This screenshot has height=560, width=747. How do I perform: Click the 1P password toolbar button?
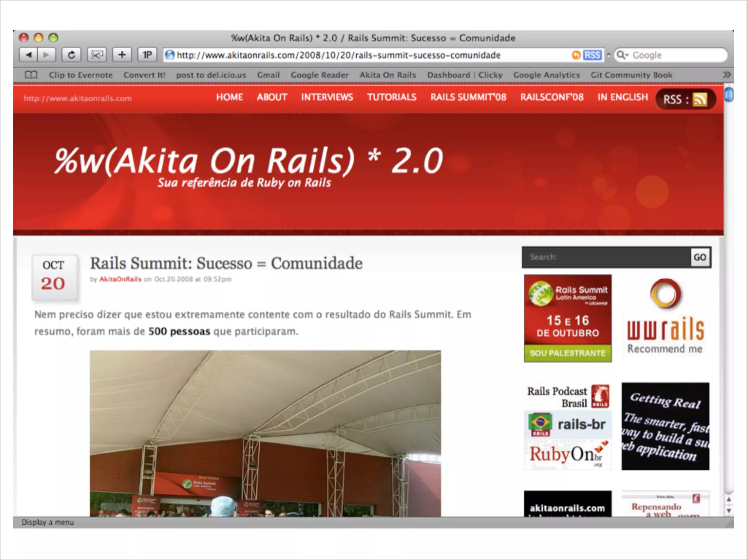click(147, 55)
